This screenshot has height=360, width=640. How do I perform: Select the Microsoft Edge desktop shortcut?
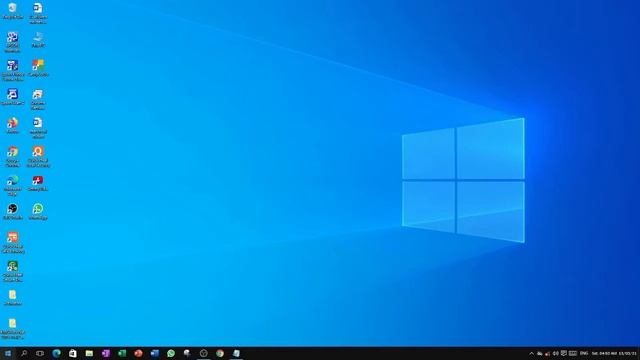13,185
